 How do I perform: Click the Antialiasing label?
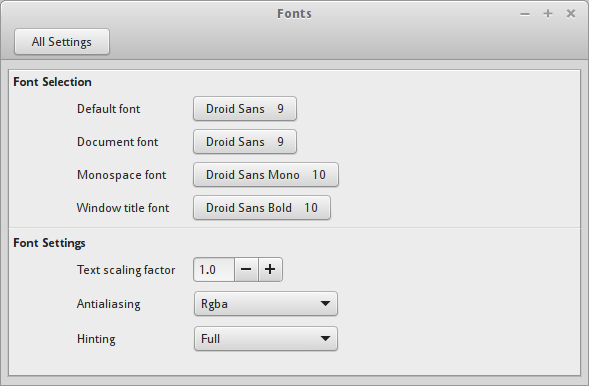click(109, 304)
